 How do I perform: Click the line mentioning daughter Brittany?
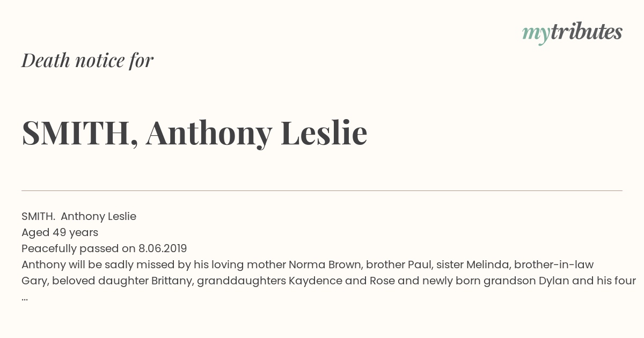tap(328, 281)
